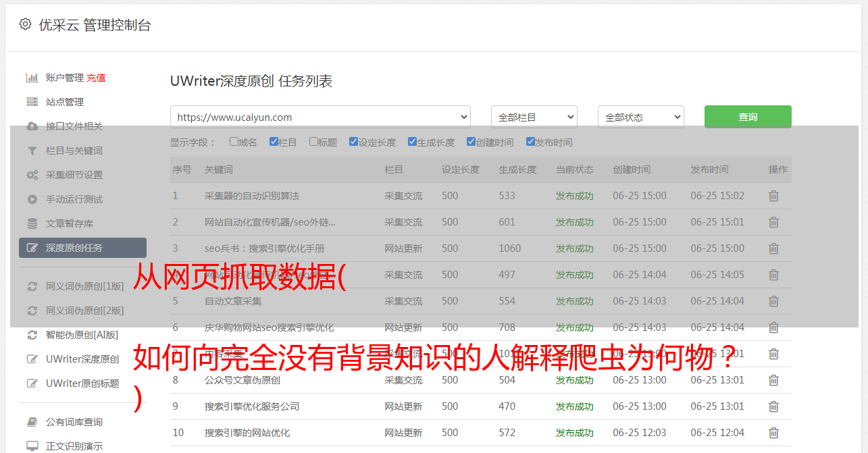
Task: Delete the task with generated length 497
Action: [774, 275]
